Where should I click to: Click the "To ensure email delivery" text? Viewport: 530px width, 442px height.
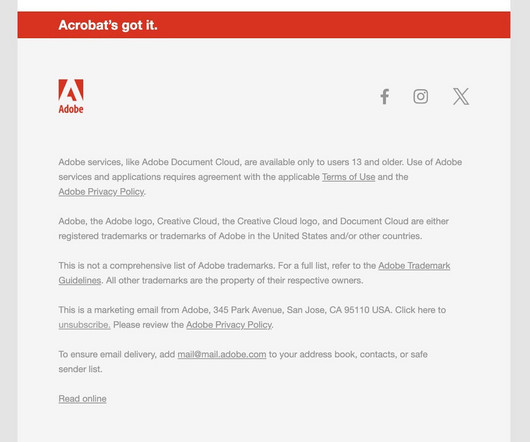(x=117, y=354)
